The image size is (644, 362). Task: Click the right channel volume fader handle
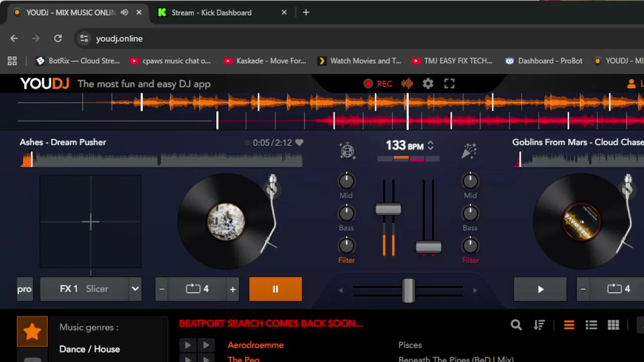coord(429,247)
